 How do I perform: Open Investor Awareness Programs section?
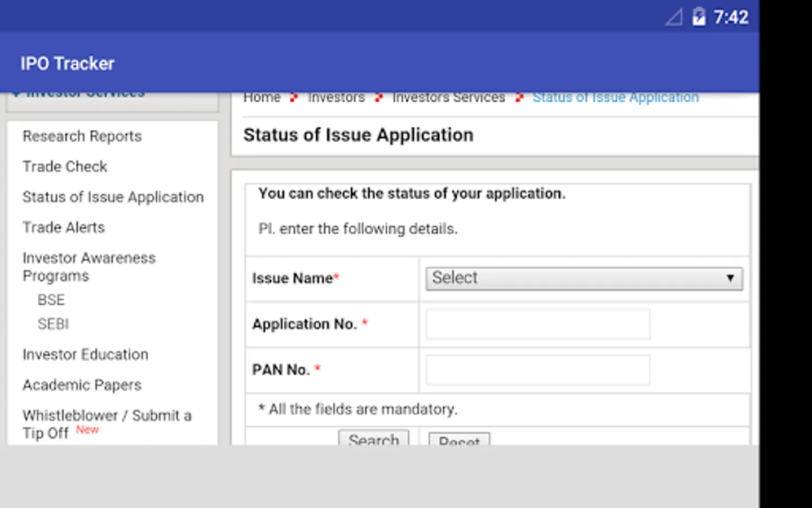point(89,266)
